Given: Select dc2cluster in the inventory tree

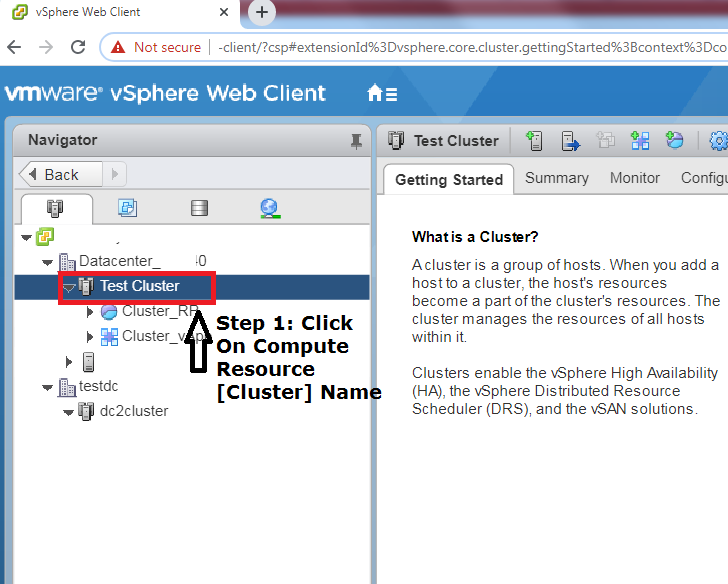Looking at the screenshot, I should click(x=133, y=411).
